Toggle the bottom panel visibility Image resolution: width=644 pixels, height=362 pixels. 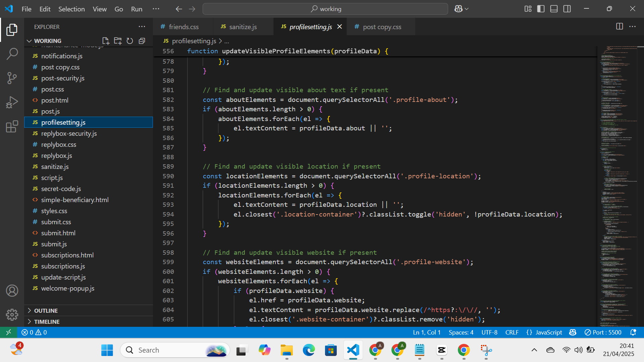click(x=554, y=9)
